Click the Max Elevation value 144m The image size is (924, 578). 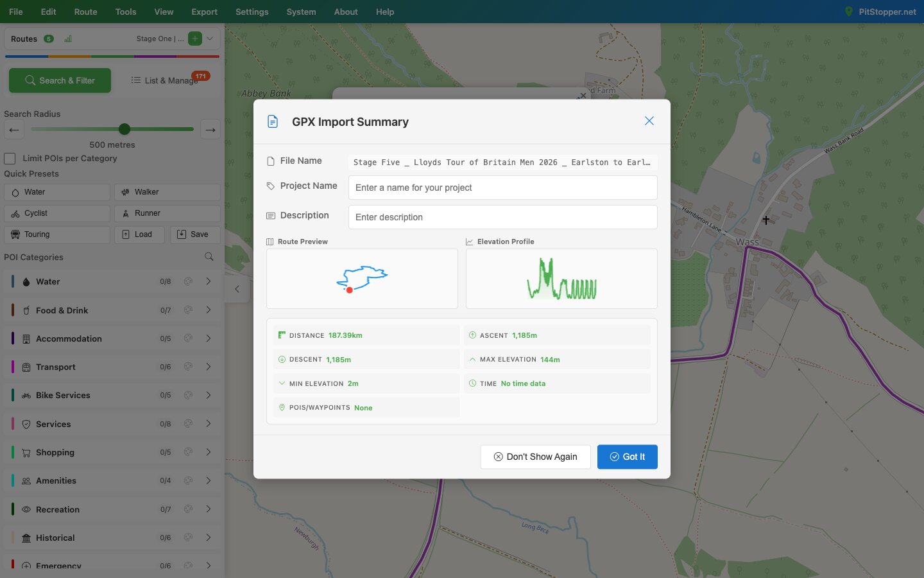tap(550, 360)
